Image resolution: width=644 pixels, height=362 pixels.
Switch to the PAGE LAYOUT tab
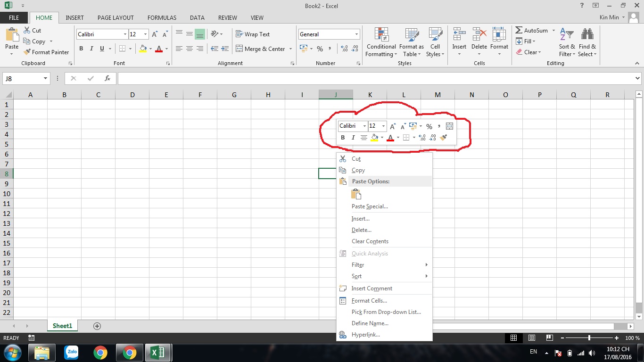point(116,17)
